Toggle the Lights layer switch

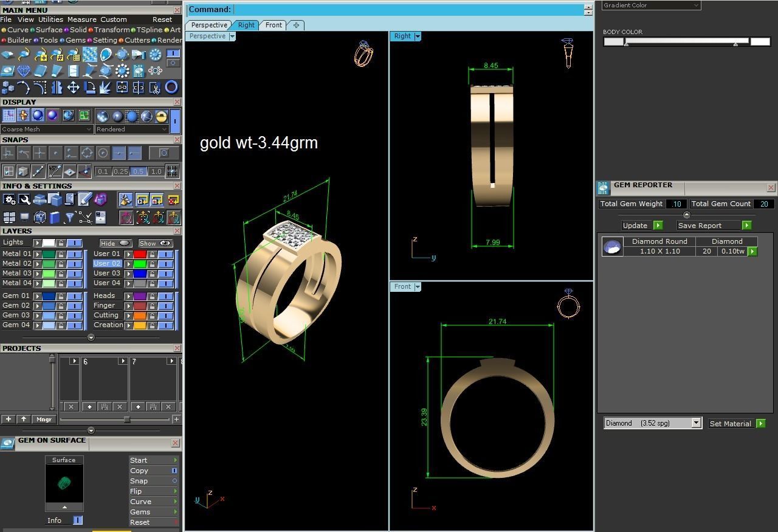[x=74, y=243]
